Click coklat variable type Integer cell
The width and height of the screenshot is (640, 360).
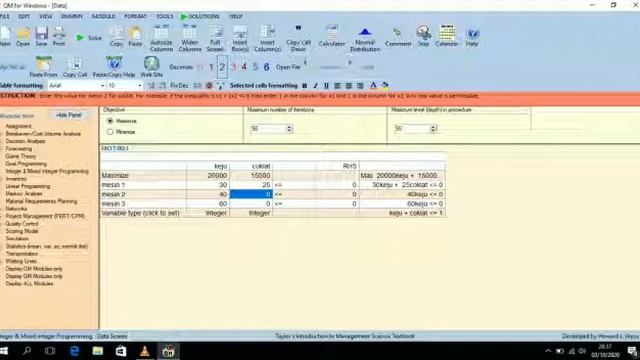251,213
